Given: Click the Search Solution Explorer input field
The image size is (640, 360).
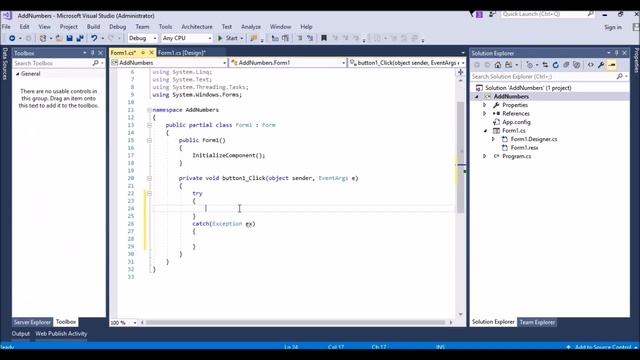Looking at the screenshot, I should click(549, 76).
